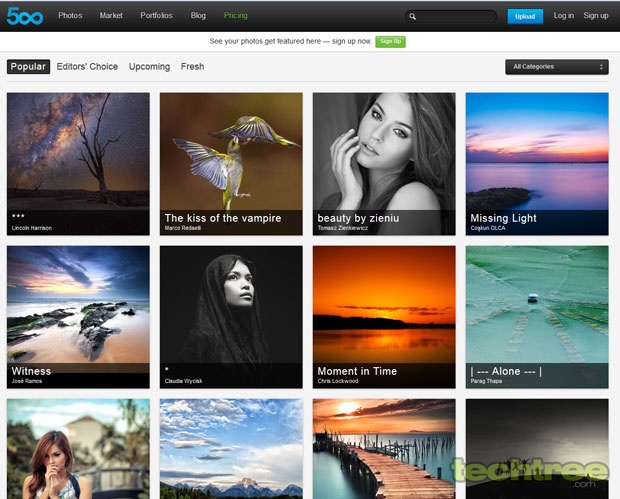Open the mountain and clouds thumbnail
This screenshot has width=620, height=499.
pos(231,449)
